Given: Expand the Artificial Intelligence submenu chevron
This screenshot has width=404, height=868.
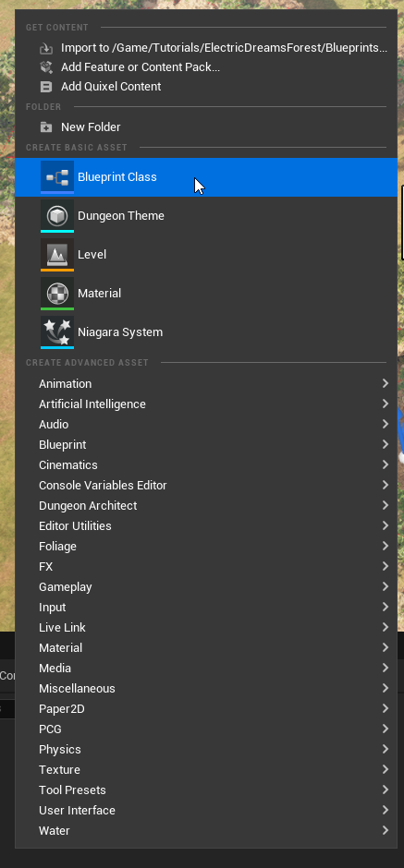Looking at the screenshot, I should click(386, 404).
